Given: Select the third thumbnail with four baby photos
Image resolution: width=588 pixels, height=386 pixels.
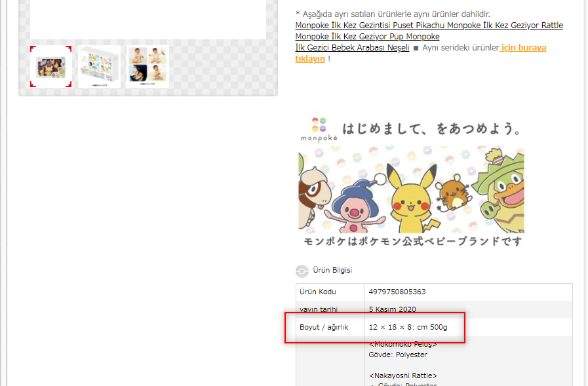Looking at the screenshot, I should point(147,67).
